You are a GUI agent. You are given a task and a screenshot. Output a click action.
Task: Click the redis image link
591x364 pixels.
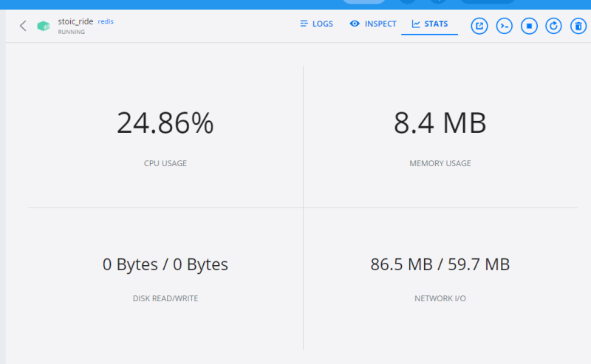[x=106, y=21]
